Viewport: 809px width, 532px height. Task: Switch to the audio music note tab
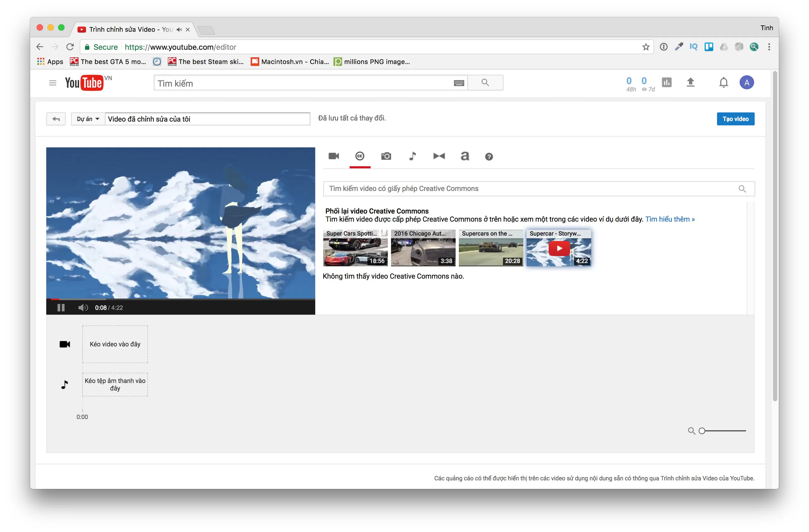pyautogui.click(x=412, y=156)
